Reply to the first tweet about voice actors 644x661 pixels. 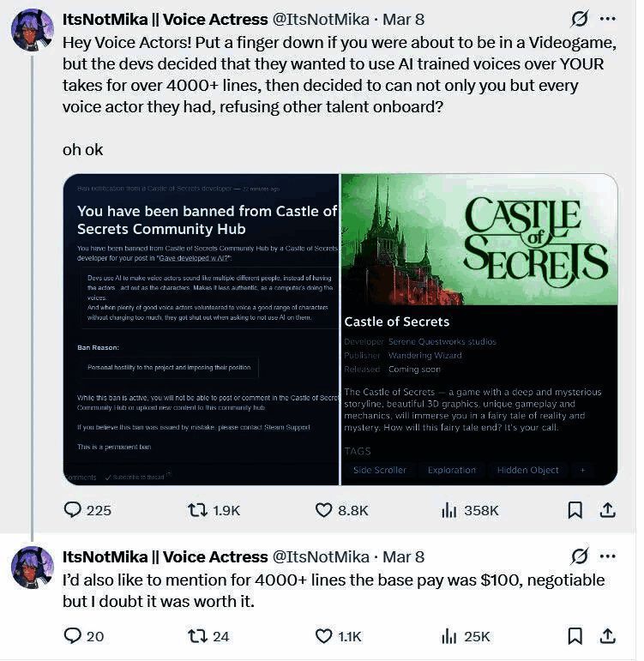point(73,510)
